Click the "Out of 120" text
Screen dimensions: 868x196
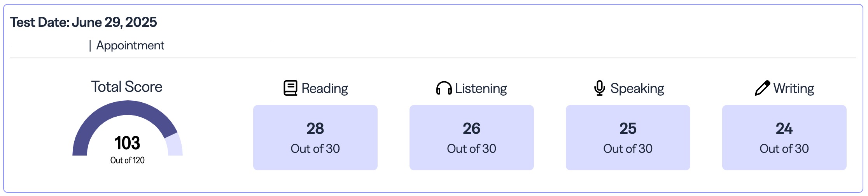pyautogui.click(x=127, y=160)
